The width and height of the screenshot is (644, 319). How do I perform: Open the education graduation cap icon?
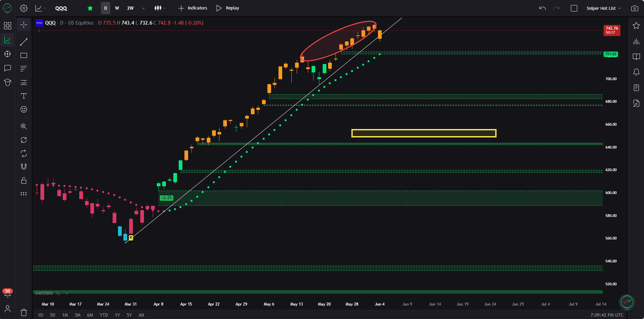pyautogui.click(x=8, y=82)
